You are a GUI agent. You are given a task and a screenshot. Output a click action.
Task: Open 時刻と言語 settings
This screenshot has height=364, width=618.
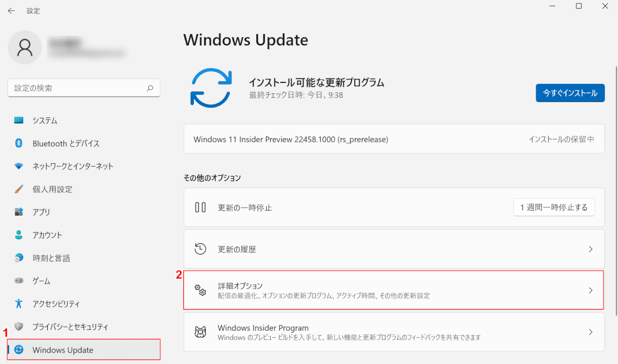[84, 258]
